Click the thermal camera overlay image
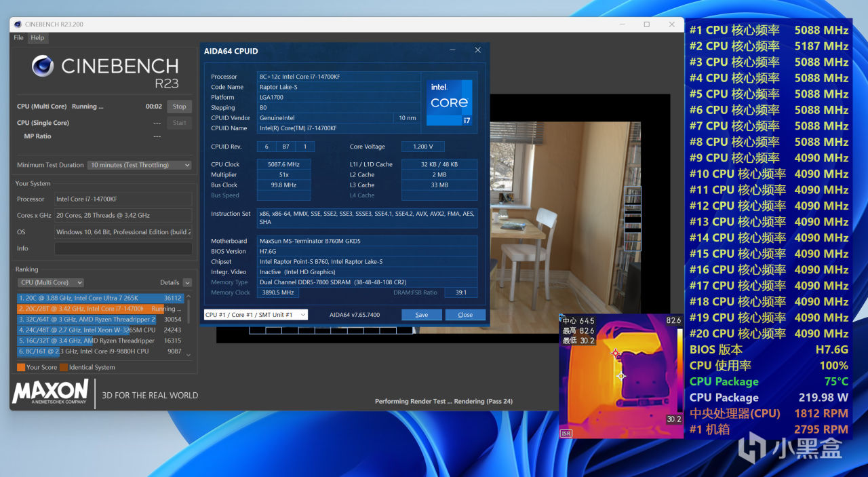The height and width of the screenshot is (477, 868). pyautogui.click(x=620, y=377)
